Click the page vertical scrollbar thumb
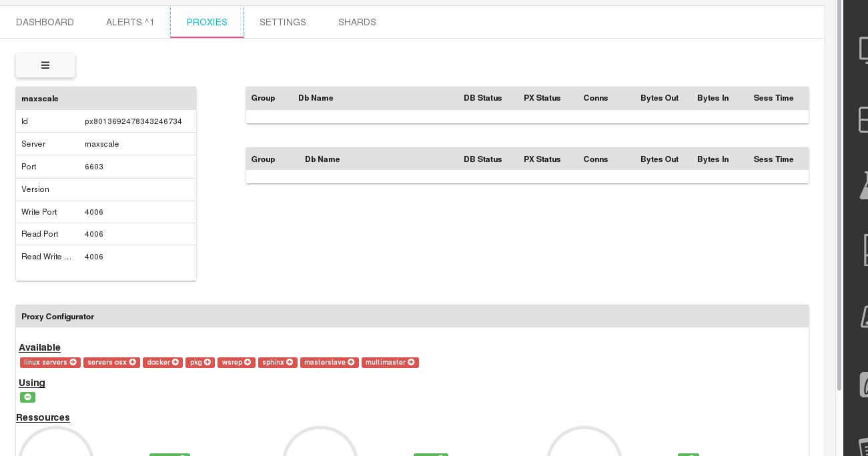This screenshot has height=456, width=868. pos(839,195)
